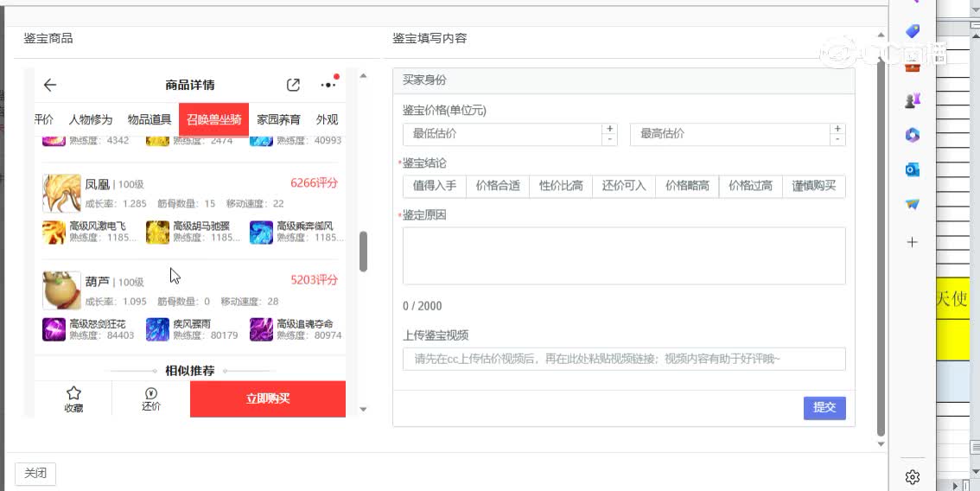Select the 召唤兽坐骑 tab
The width and height of the screenshot is (980, 491).
(213, 119)
